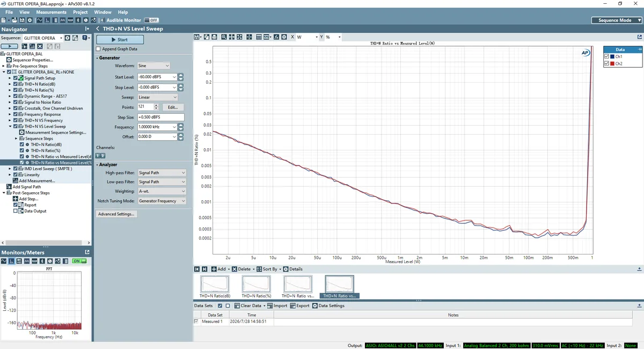Open Data Settings in Data Sets bar
This screenshot has width=644, height=349.
pos(328,306)
